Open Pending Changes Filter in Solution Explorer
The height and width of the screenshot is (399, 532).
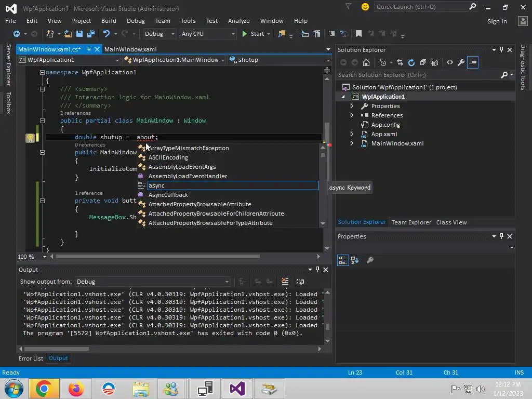tap(383, 62)
